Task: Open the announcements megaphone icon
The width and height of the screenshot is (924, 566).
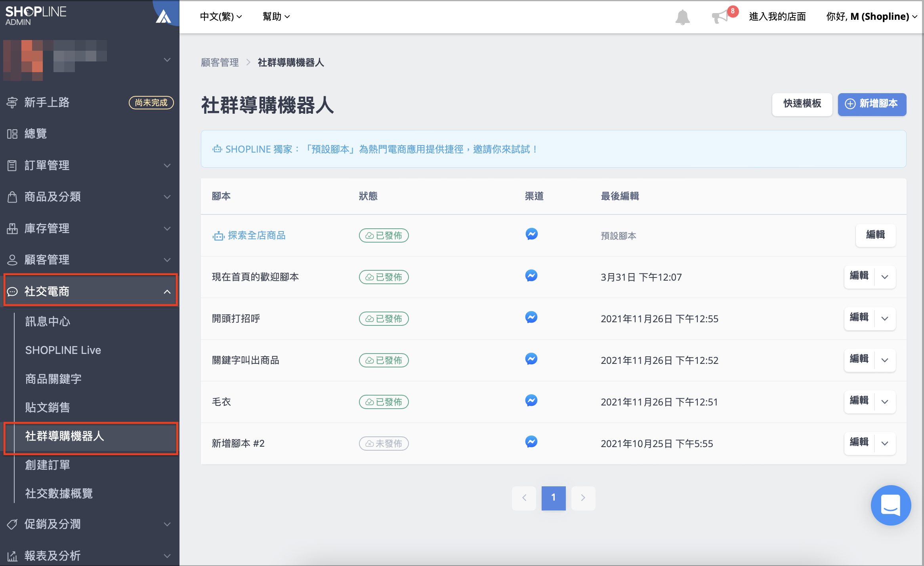Action: pos(720,17)
